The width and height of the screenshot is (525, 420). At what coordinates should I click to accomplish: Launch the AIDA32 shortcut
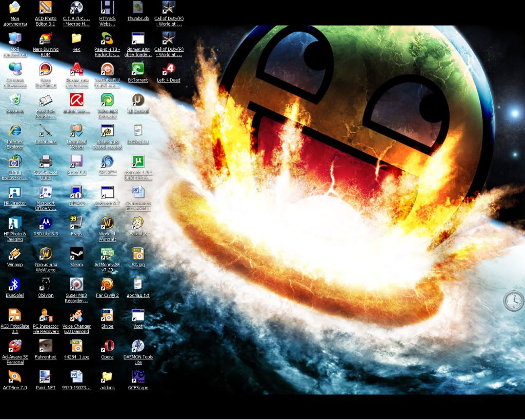pyautogui.click(x=76, y=192)
